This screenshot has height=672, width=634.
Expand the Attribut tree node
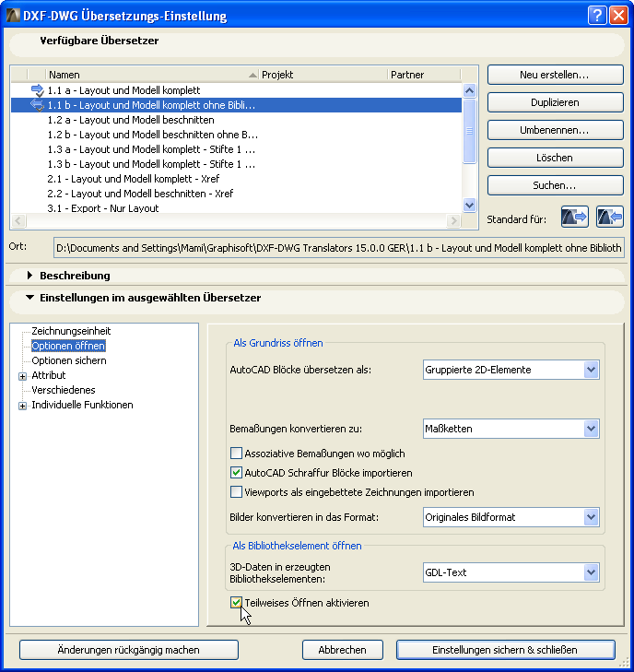pyautogui.click(x=23, y=376)
